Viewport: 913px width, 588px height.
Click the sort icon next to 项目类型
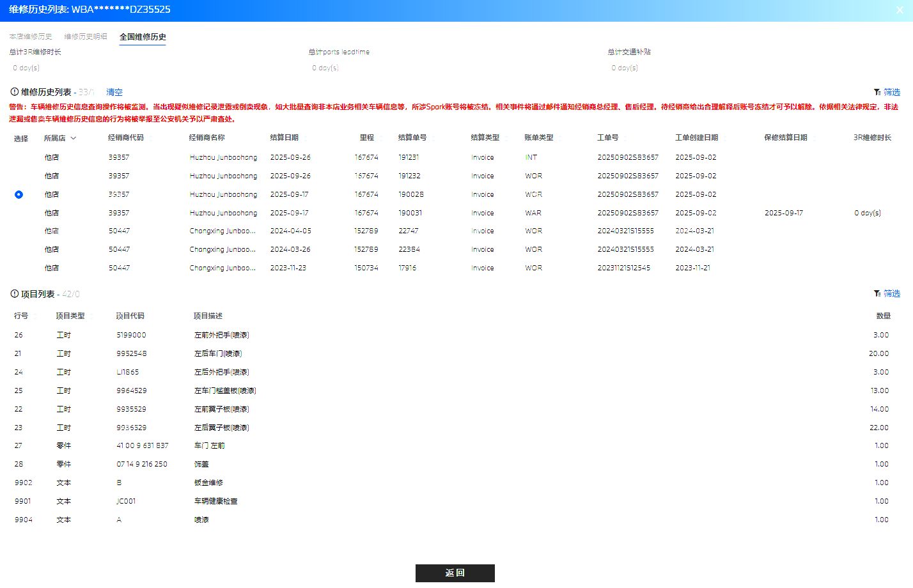(x=91, y=316)
